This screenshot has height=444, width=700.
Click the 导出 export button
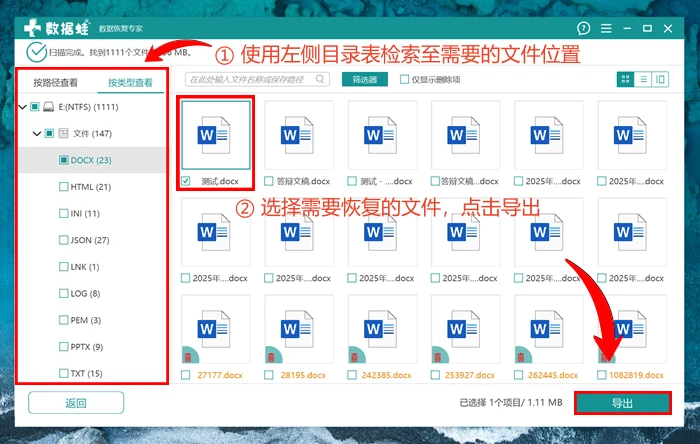click(x=621, y=402)
